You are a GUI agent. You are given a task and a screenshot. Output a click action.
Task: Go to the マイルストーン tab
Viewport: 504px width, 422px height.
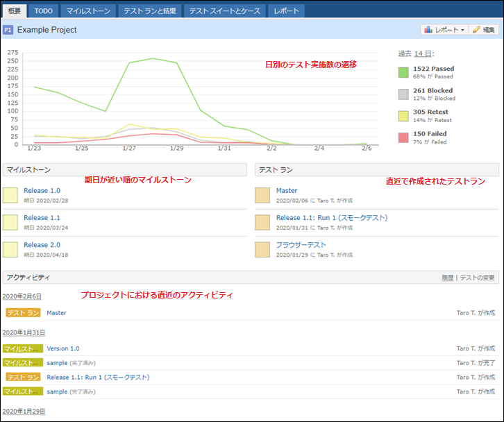tap(87, 10)
